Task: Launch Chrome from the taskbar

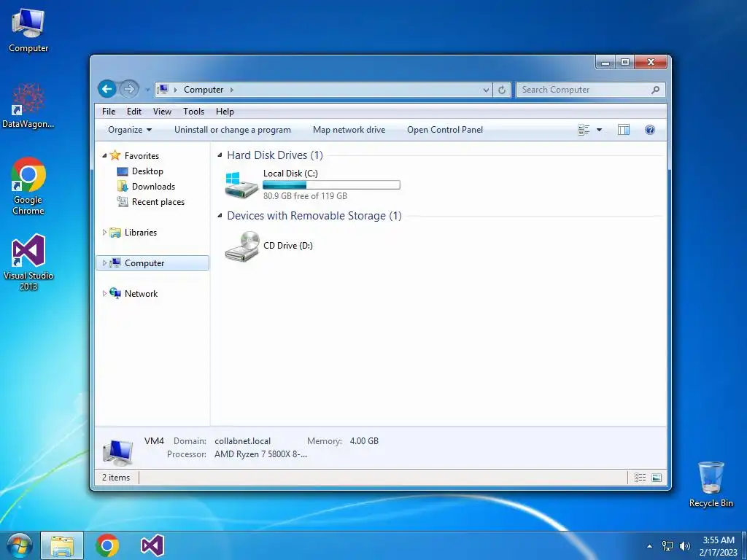Action: click(x=107, y=545)
